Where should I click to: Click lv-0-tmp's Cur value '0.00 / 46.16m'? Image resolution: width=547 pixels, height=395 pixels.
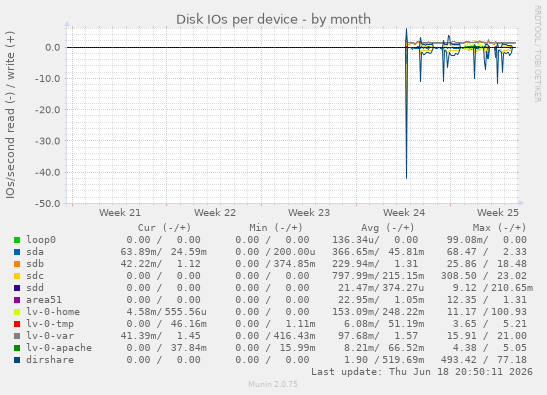coord(167,323)
